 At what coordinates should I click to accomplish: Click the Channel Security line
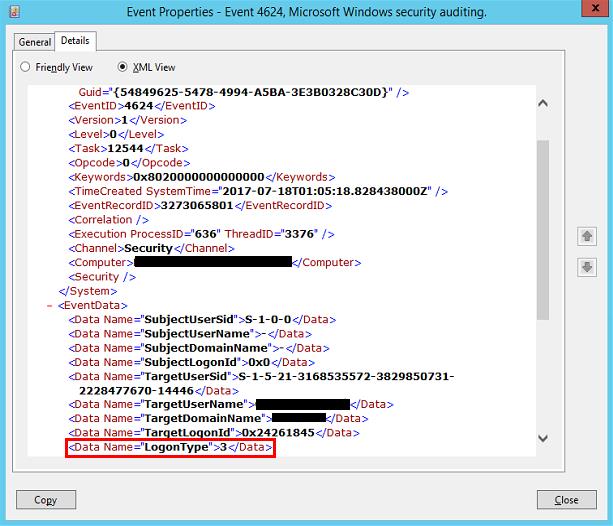tap(151, 248)
